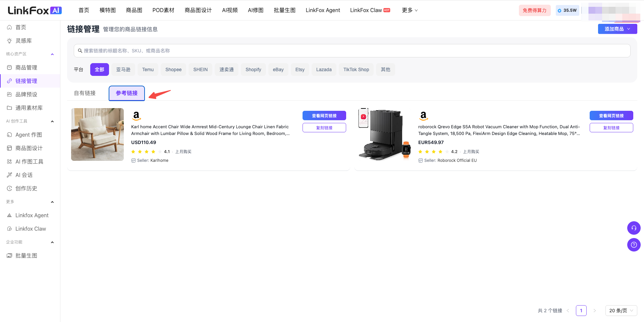This screenshot has height=322, width=644.
Task: Filter platform by eBay
Action: [278, 70]
